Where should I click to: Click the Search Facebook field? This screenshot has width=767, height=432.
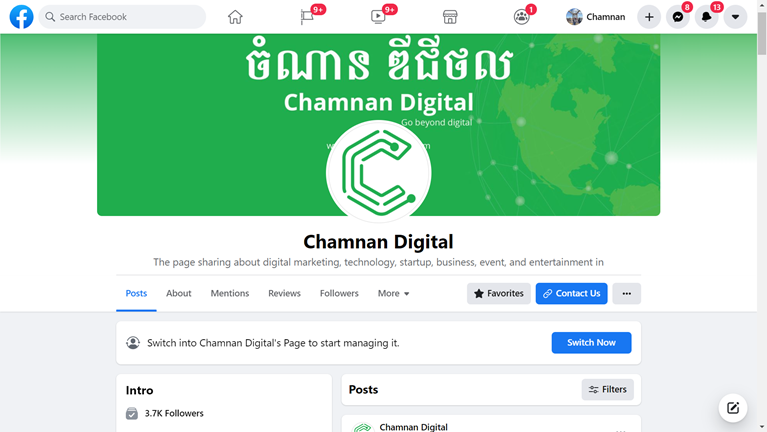(122, 17)
